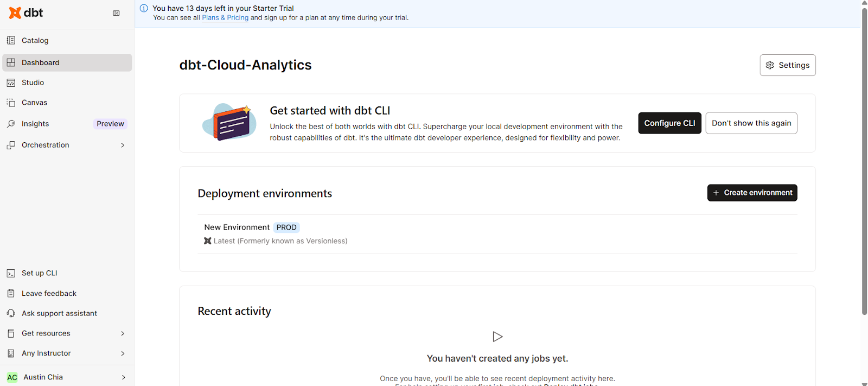Expand the Austin Chia account menu
The width and height of the screenshot is (868, 386).
43,377
